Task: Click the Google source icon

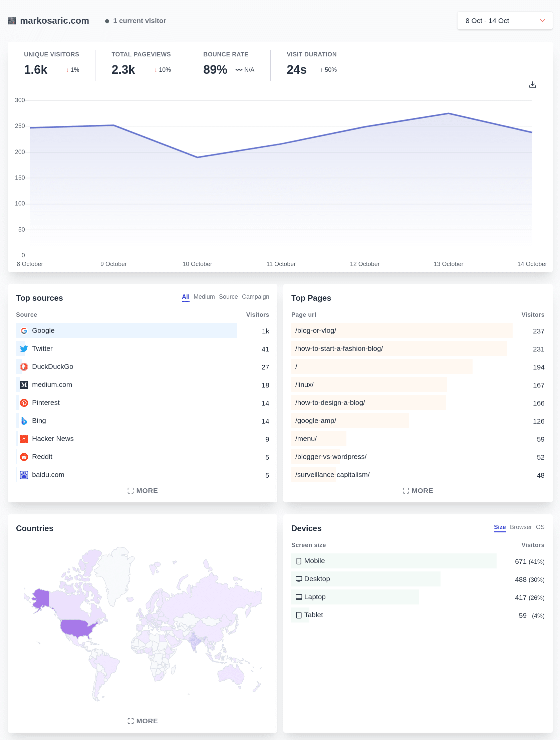Action: 24,330
